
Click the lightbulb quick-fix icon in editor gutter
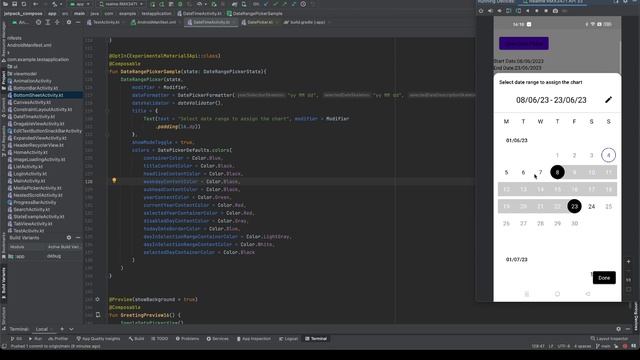114,180
